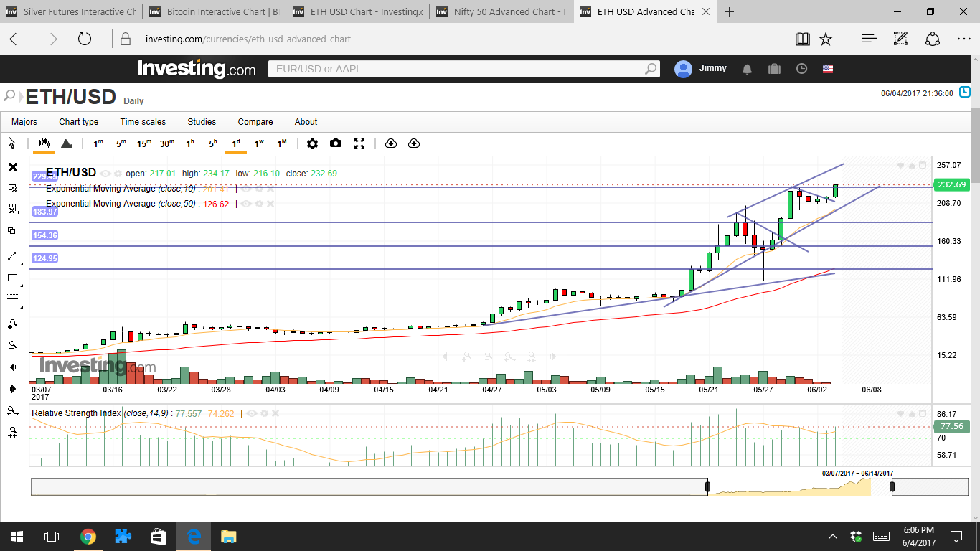The width and height of the screenshot is (980, 551).
Task: Open the portfolio briefcase icon
Action: pos(774,69)
